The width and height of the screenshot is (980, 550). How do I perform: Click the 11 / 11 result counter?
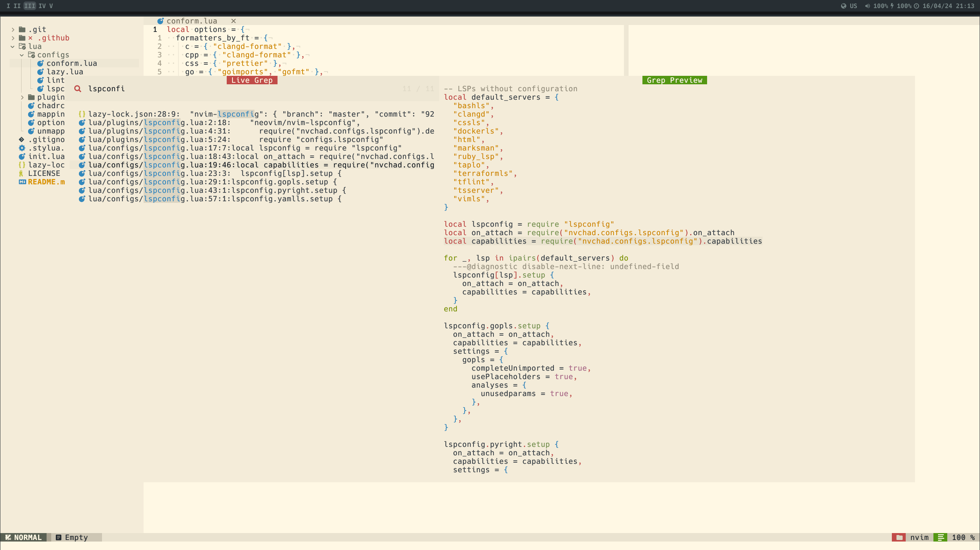coord(418,89)
